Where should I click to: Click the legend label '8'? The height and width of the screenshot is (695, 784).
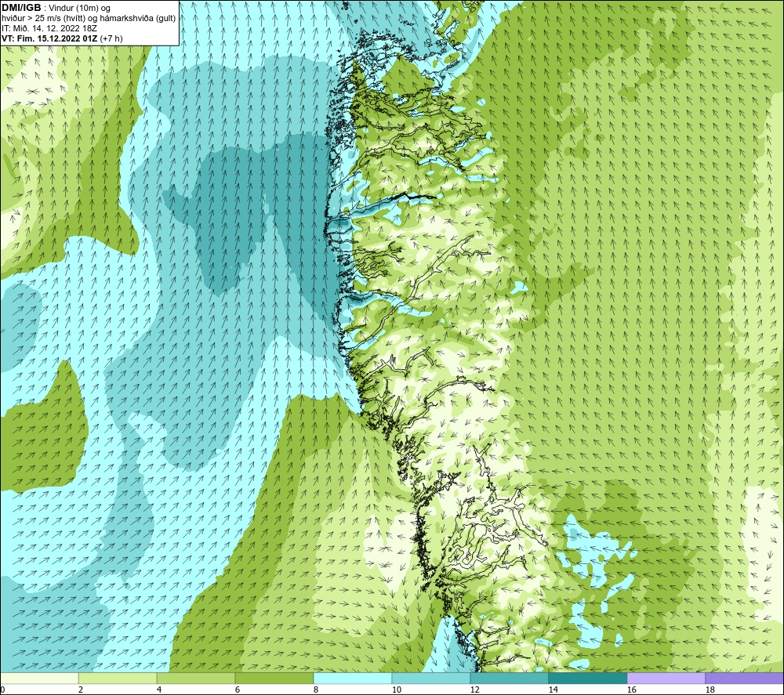pyautogui.click(x=315, y=690)
